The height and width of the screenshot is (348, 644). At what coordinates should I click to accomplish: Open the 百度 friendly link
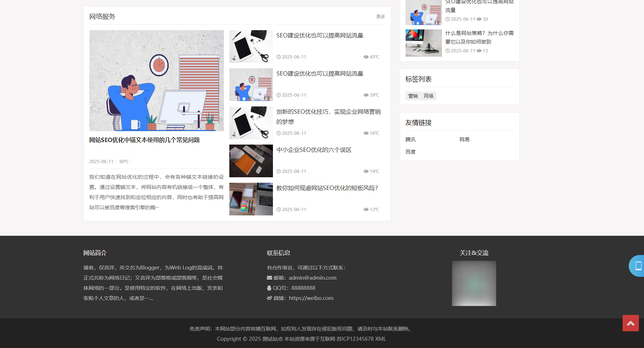(410, 152)
